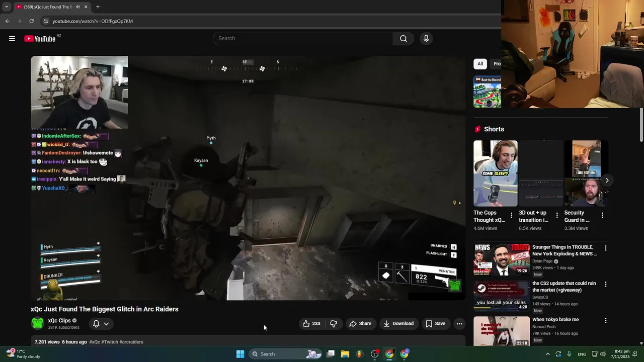The height and width of the screenshot is (362, 644).
Task: Click the #arcraiders hashtag
Action: pos(131,342)
